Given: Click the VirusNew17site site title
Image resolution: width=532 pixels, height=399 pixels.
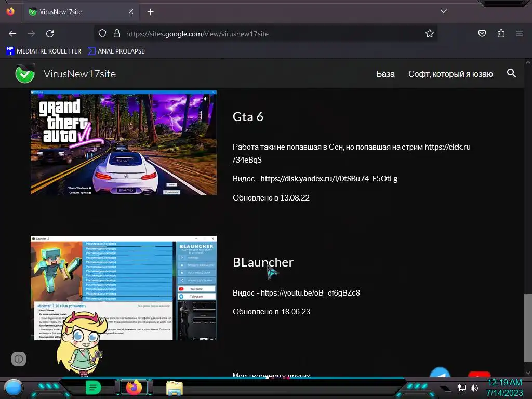Looking at the screenshot, I should click(x=79, y=74).
